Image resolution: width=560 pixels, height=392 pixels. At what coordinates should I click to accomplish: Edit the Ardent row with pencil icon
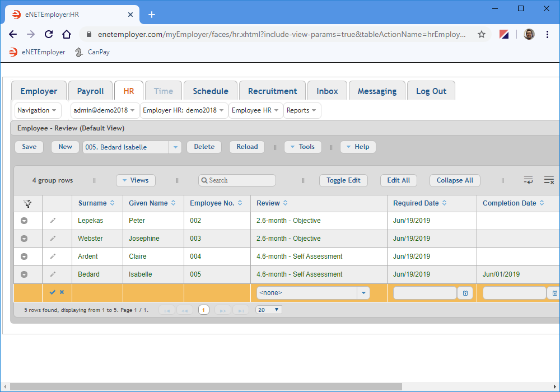(53, 256)
